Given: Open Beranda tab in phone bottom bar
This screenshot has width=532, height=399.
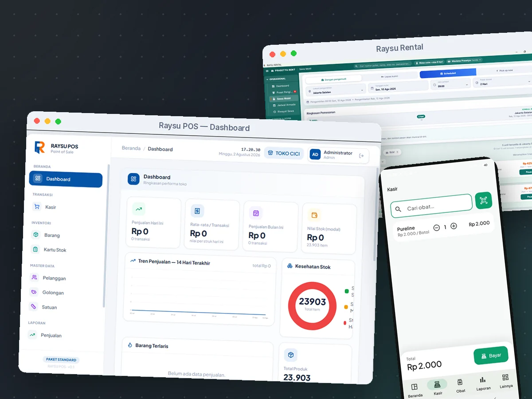Looking at the screenshot, I should 415,390.
